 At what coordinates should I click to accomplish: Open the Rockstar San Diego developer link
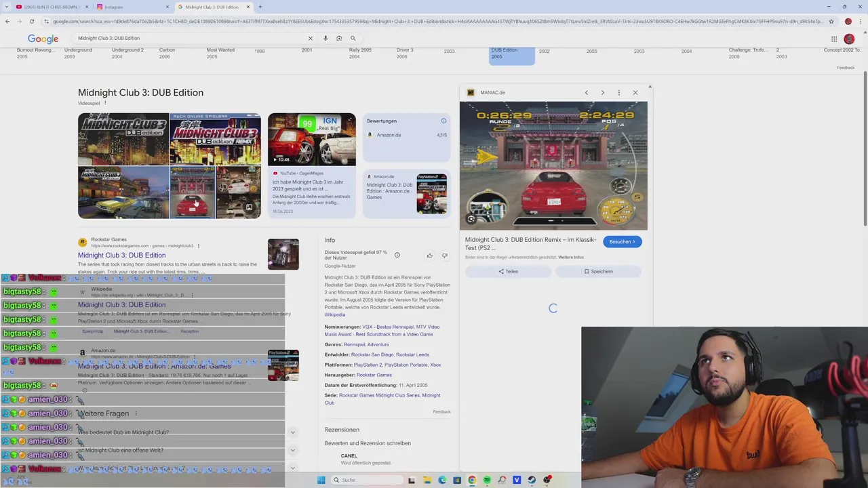pos(372,354)
